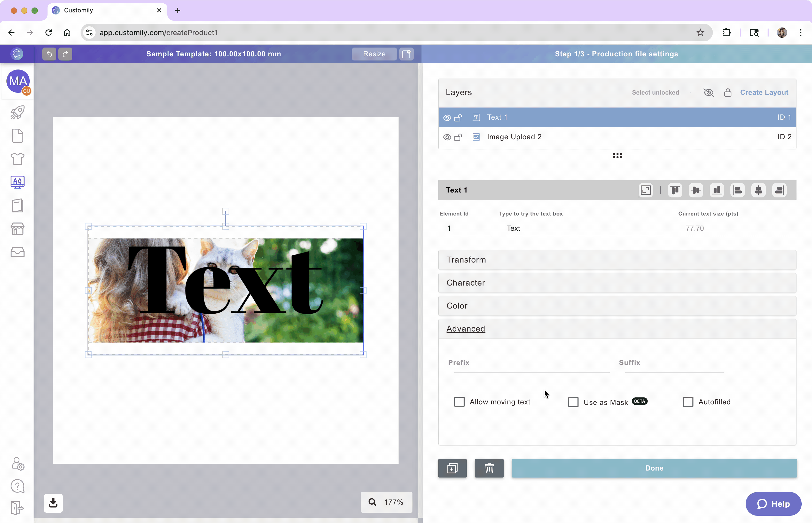Align Text 1 to vertical middle
Screen dimensions: 812x523
696,190
